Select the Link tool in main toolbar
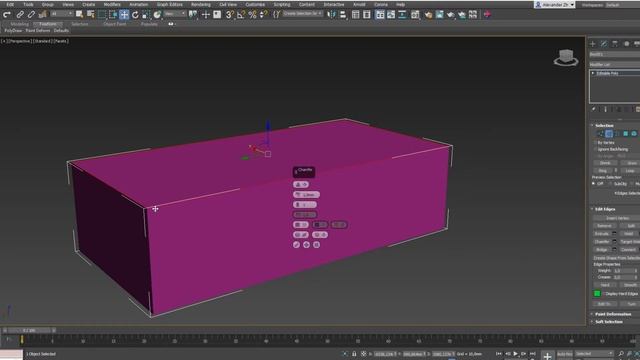The width and height of the screenshot is (640, 360). click(x=20, y=15)
